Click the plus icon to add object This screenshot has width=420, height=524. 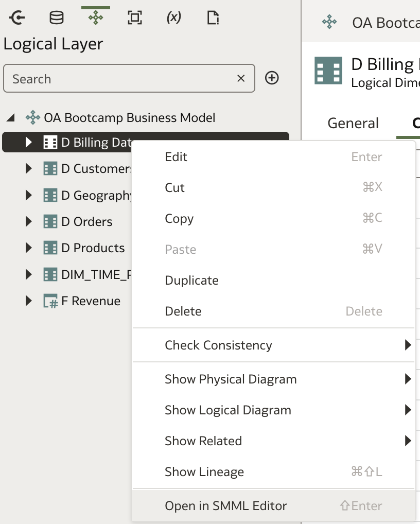click(272, 78)
